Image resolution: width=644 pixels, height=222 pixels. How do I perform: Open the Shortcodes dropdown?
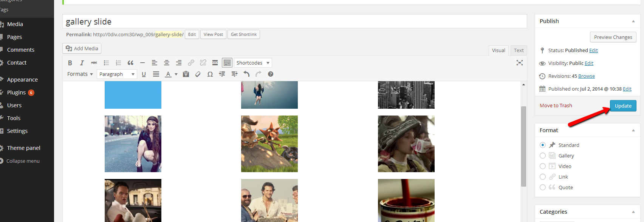[x=253, y=63]
